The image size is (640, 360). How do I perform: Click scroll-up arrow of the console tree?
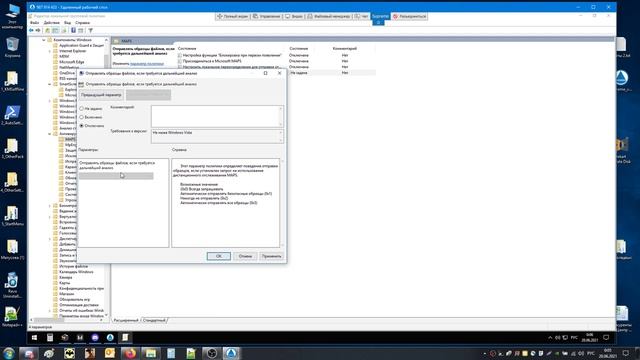click(107, 40)
